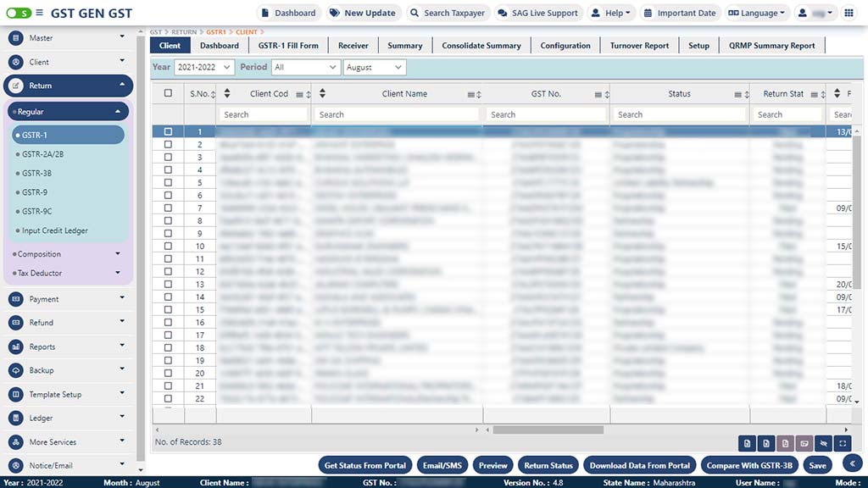Click the double-chevron collapse button near Save
The height and width of the screenshot is (488, 868).
click(853, 463)
